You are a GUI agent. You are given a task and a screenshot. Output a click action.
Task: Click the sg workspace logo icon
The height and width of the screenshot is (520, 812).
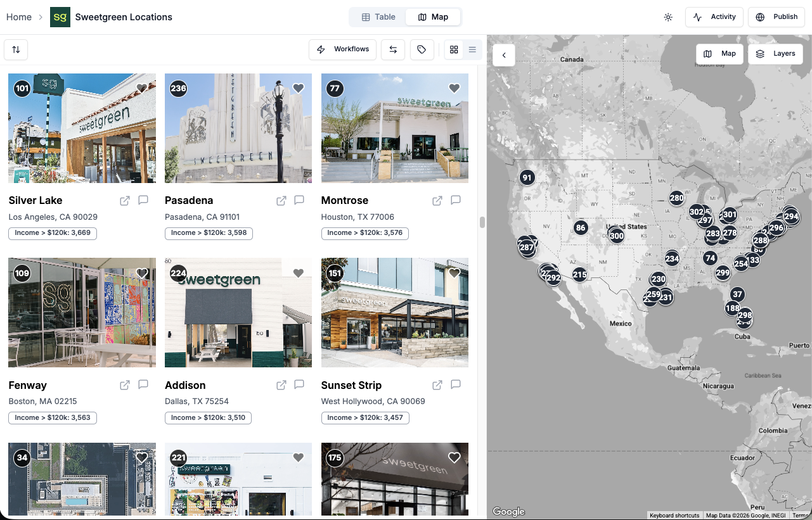(x=60, y=16)
